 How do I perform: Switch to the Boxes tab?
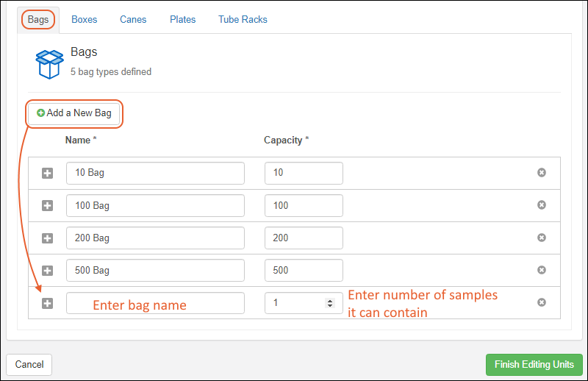84,19
